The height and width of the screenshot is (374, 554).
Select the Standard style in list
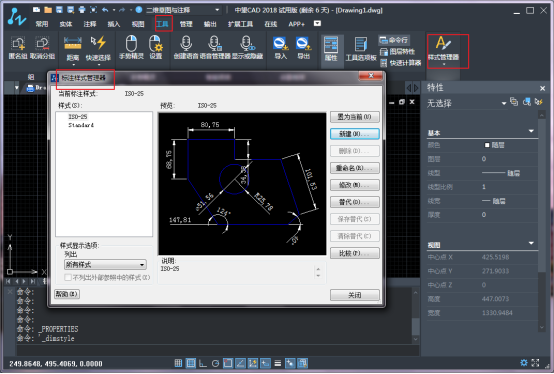click(81, 125)
